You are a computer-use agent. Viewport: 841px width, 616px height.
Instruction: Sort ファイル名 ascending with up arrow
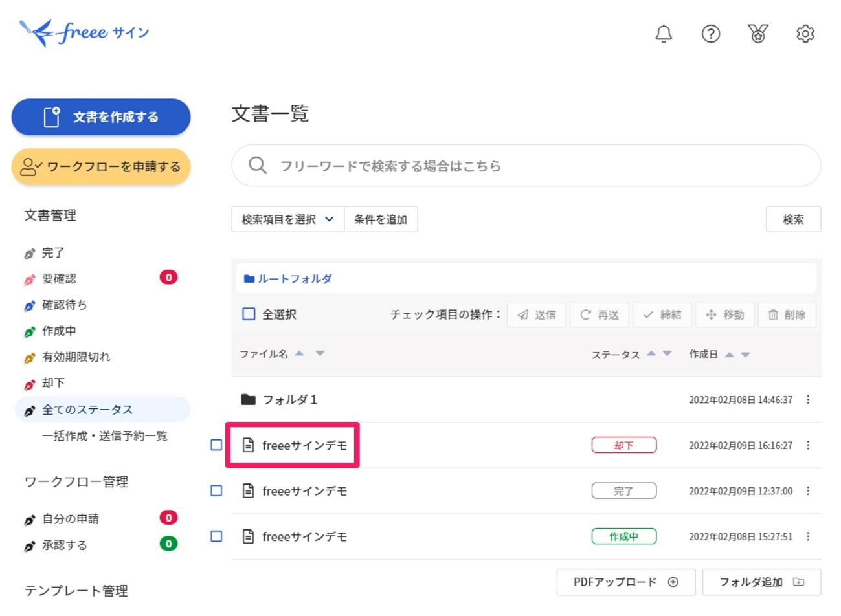(x=299, y=353)
